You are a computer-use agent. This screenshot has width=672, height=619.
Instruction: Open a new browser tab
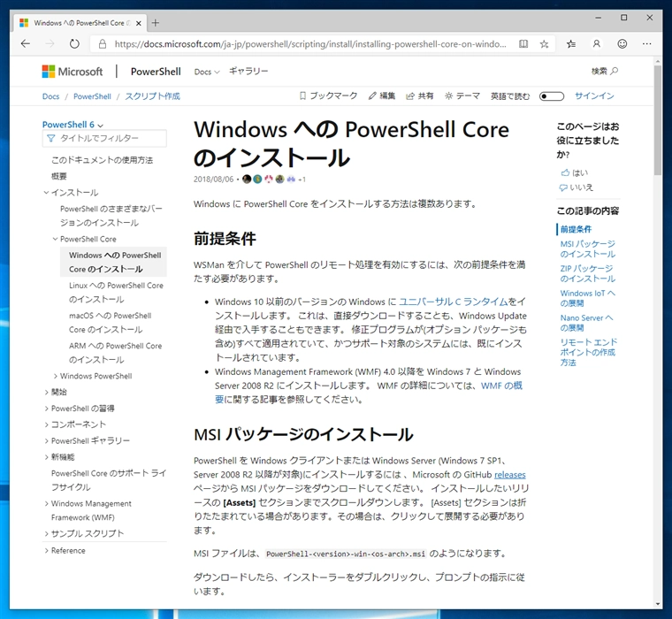click(x=155, y=23)
